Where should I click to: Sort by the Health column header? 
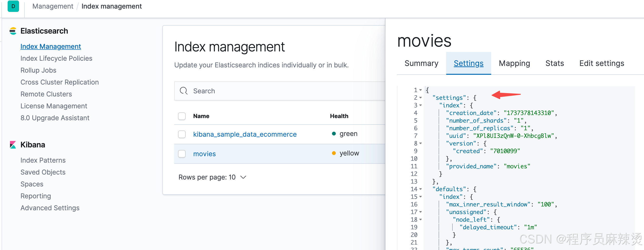click(x=339, y=116)
